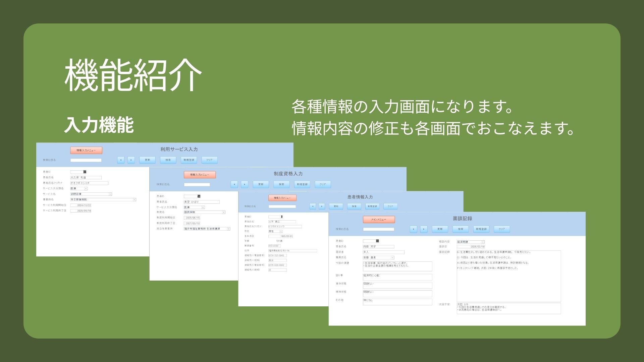Click the orange メインメニュー button
The height and width of the screenshot is (362, 644).
(379, 220)
